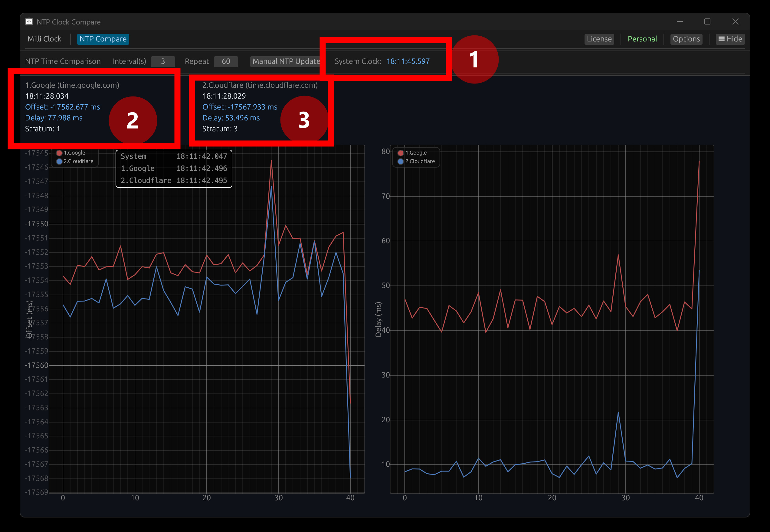770x532 pixels.
Task: Select the NTP Compare tab
Action: [x=103, y=39]
